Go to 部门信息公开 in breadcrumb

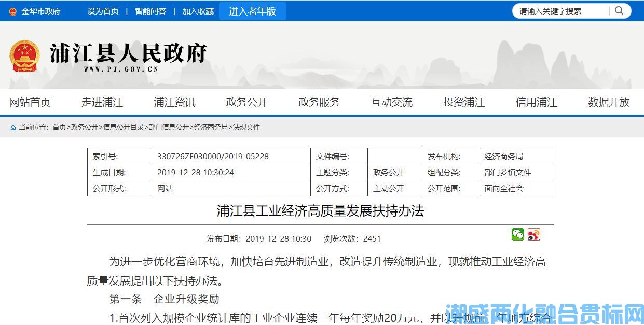(169, 127)
